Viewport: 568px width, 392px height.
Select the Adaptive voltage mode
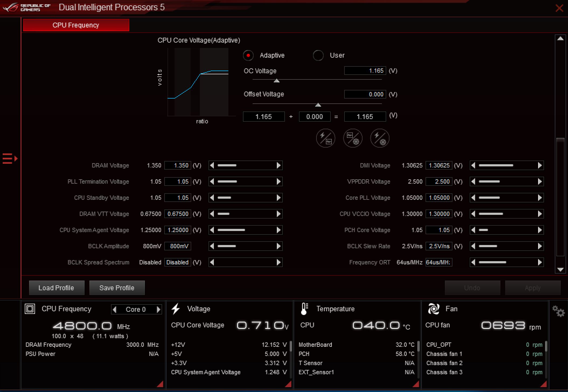pyautogui.click(x=248, y=55)
